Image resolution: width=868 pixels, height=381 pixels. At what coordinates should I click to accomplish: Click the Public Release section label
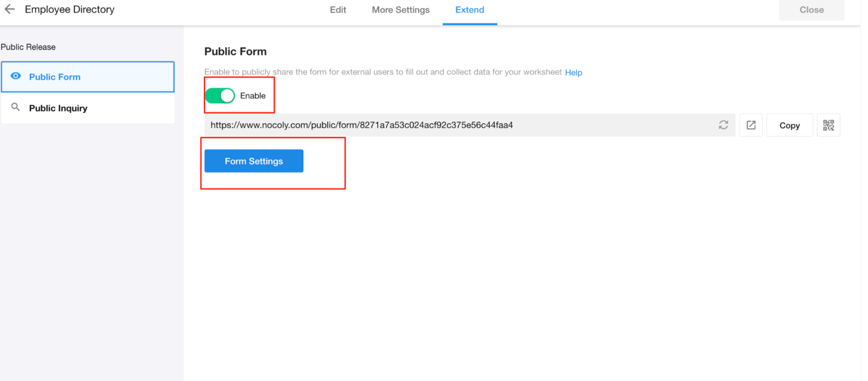28,47
